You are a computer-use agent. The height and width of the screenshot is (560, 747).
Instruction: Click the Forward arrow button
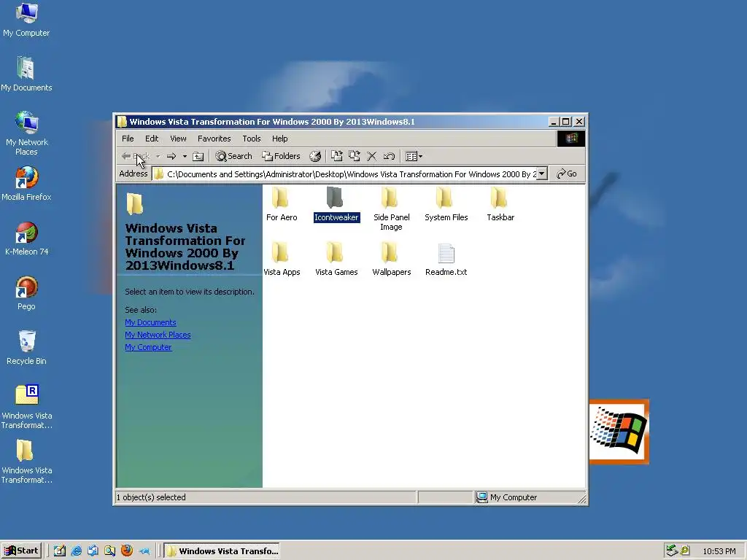[171, 156]
